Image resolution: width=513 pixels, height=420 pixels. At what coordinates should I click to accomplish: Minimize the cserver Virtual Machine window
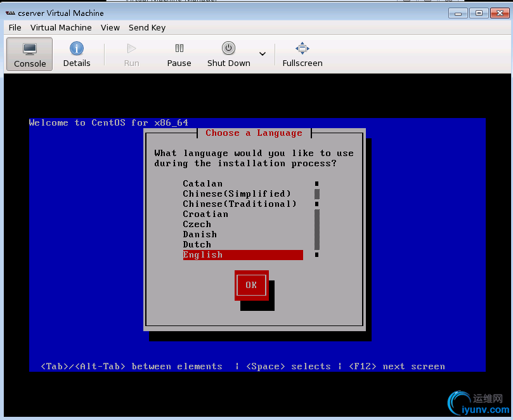(x=458, y=13)
